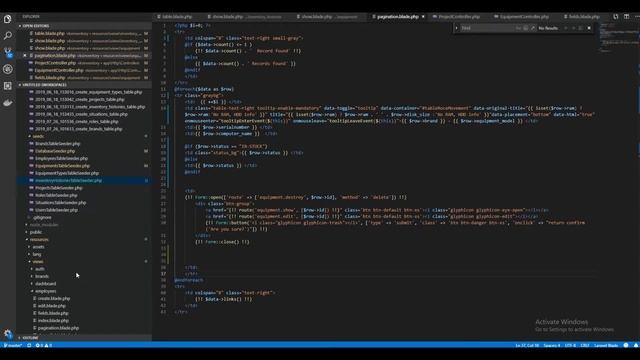
Task: Switch to the fields.blade.php tab
Action: pos(584,17)
